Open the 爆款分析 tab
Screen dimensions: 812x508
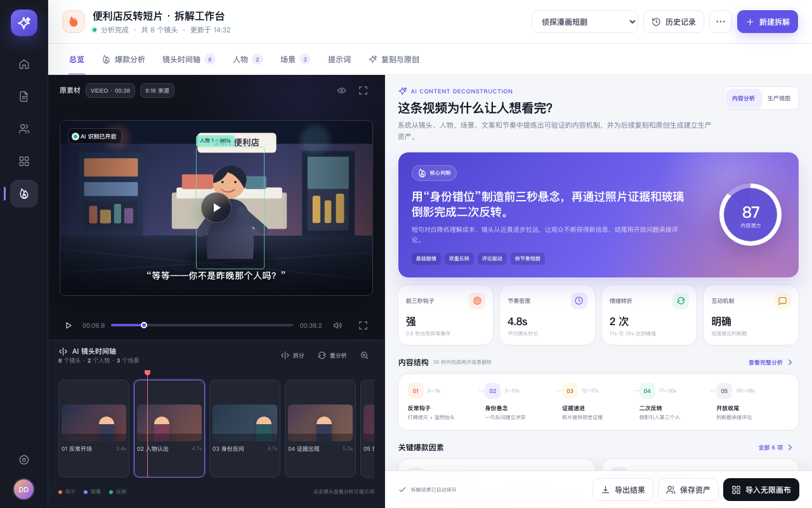[124, 60]
